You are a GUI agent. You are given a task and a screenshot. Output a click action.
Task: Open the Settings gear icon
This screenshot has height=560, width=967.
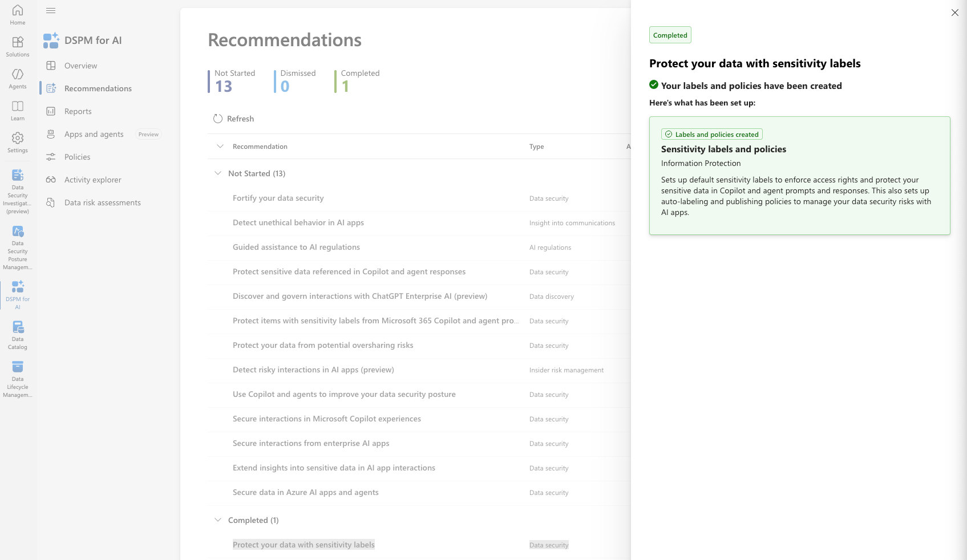(x=18, y=139)
